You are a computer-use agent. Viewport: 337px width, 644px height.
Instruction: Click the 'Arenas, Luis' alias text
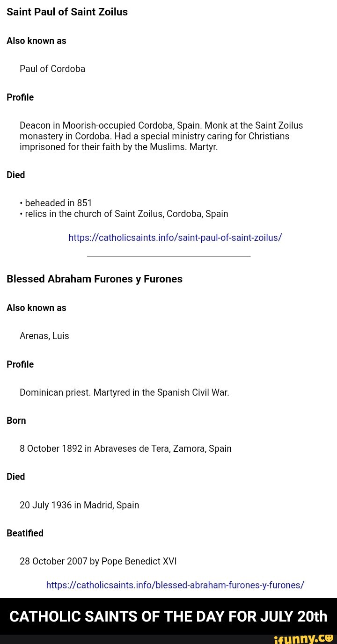click(44, 336)
